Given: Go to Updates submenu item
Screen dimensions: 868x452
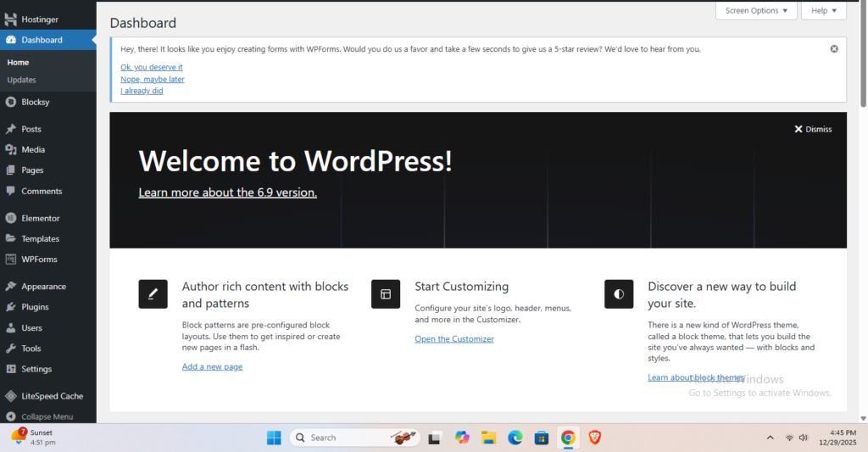Looking at the screenshot, I should (21, 80).
